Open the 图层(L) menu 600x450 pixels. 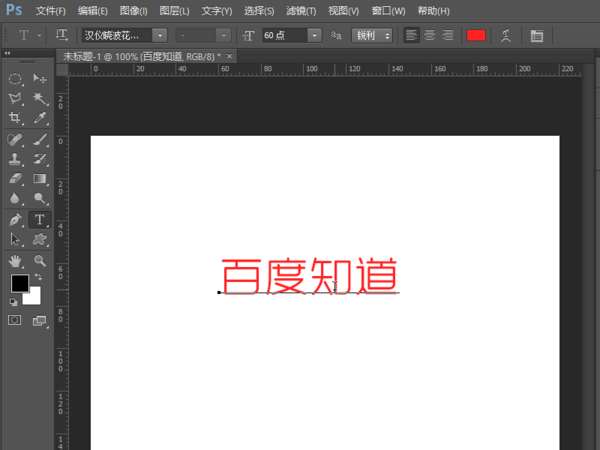[174, 11]
